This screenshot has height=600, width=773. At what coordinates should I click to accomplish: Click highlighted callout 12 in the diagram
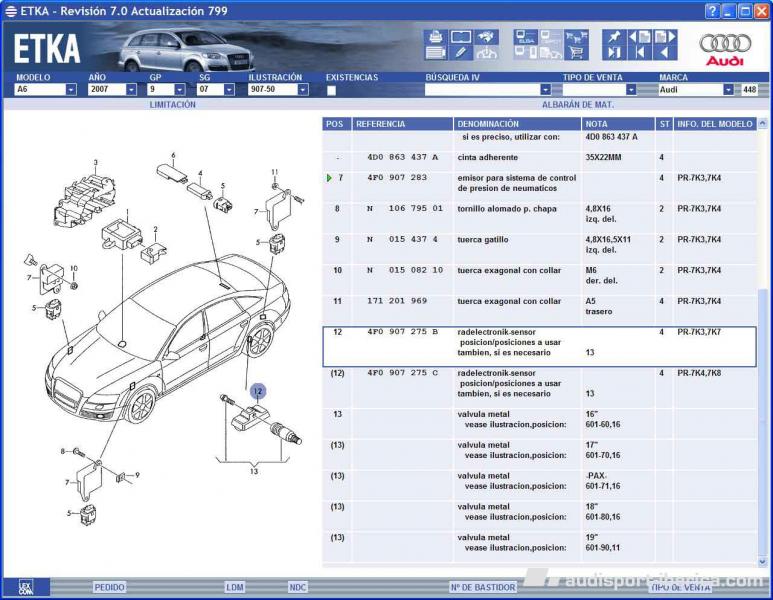pos(258,391)
